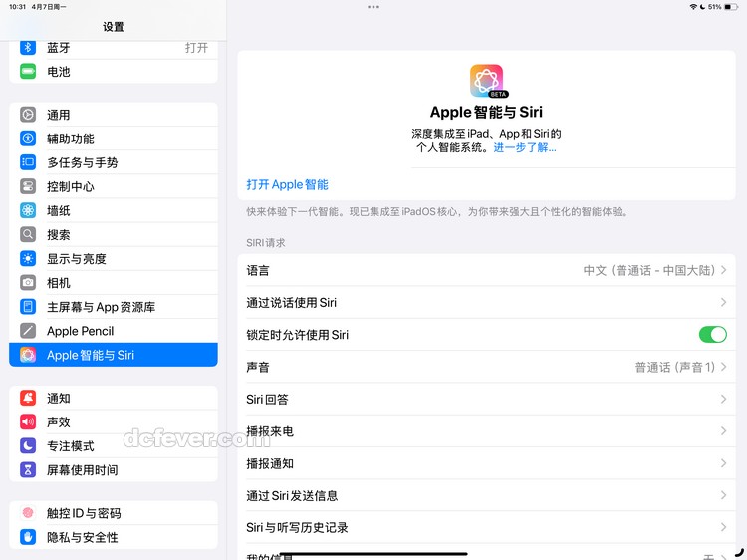Image resolution: width=747 pixels, height=560 pixels.
Task: Tap the 10:31 clock in status bar
Action: tap(18, 7)
